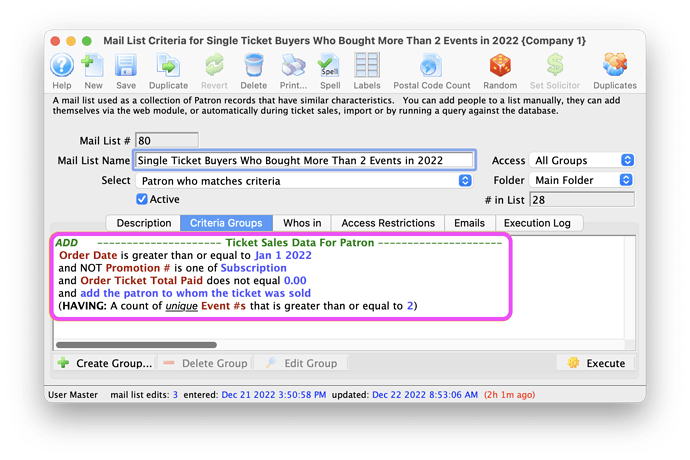Select 'add the patron to whom the ticket was sold'
Viewport: 690px width, 460px height.
(x=195, y=293)
